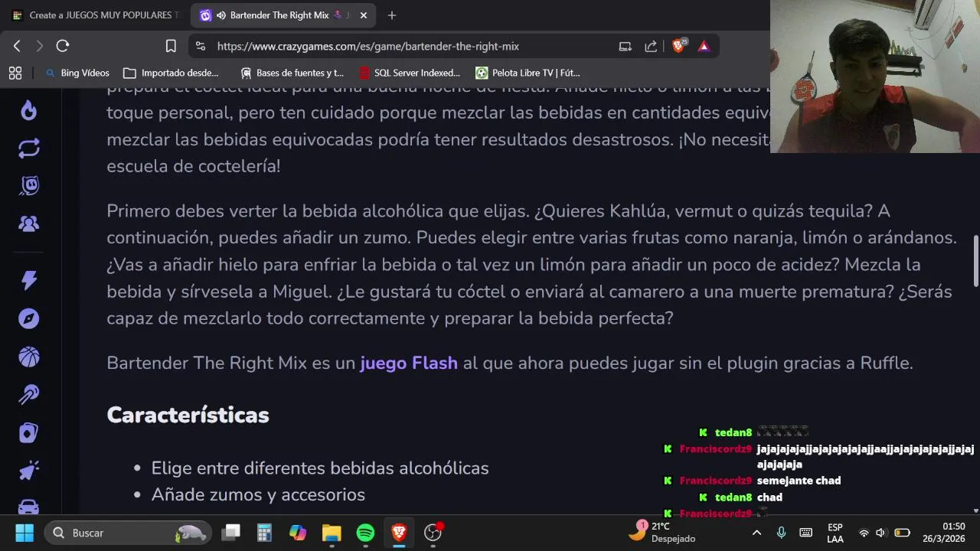Viewport: 980px width, 551px height.
Task: Click the battery tray icon
Action: (x=903, y=533)
